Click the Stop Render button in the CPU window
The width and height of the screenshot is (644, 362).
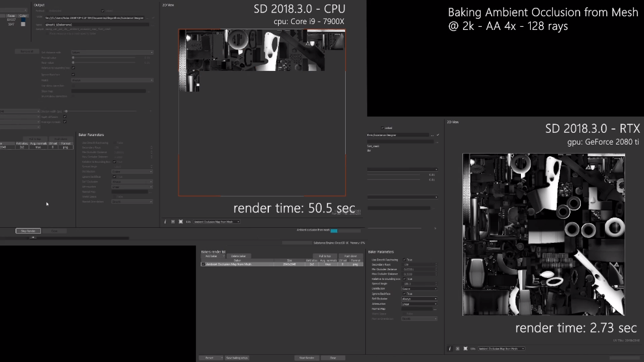[x=29, y=231]
